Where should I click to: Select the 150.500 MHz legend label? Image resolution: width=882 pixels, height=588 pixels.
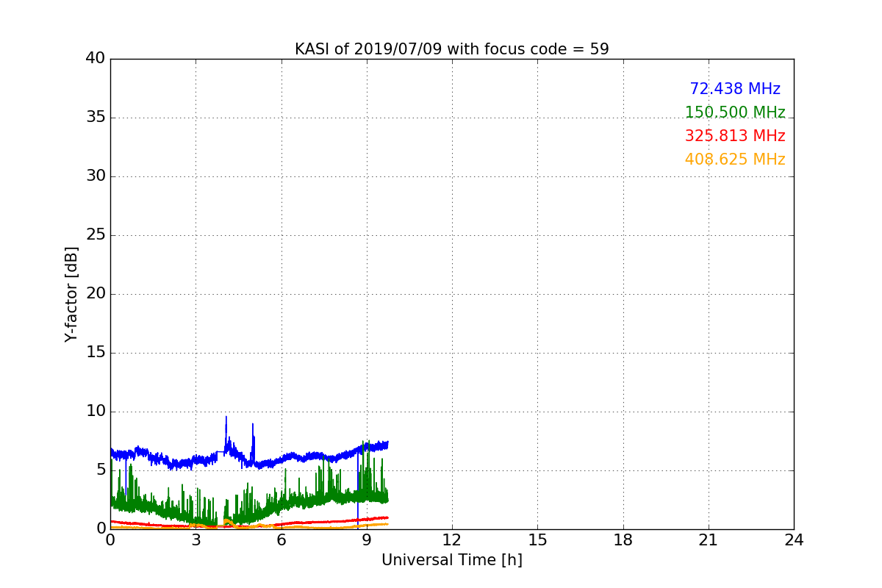point(735,112)
